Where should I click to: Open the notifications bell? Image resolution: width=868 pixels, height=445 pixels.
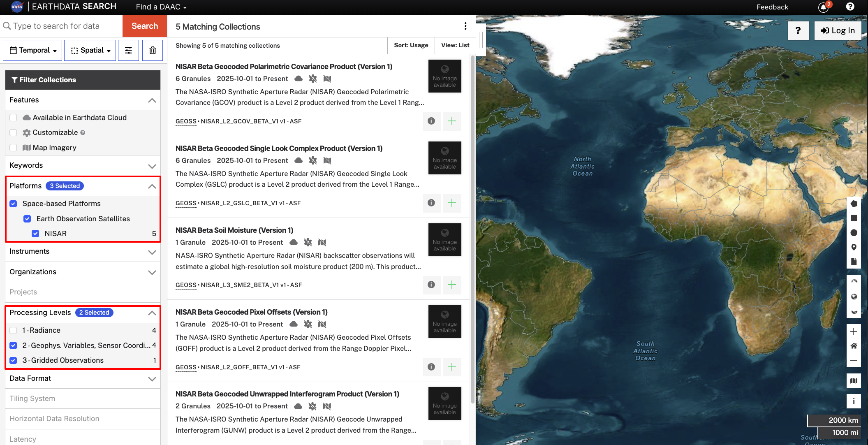pos(822,7)
